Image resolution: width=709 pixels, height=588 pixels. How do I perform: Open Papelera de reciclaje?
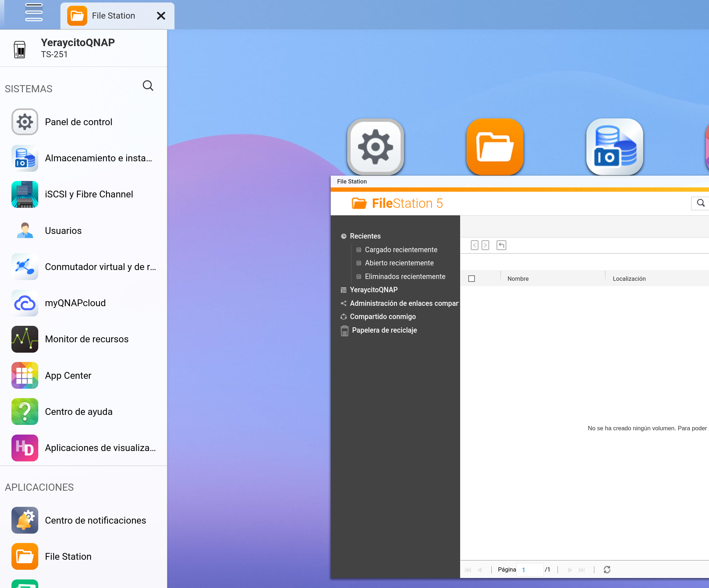pos(384,330)
